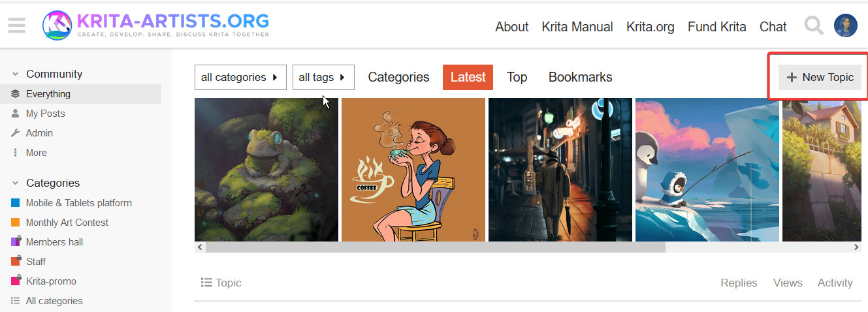The width and height of the screenshot is (868, 312).
Task: Open the search magnifier icon
Action: coord(813,26)
